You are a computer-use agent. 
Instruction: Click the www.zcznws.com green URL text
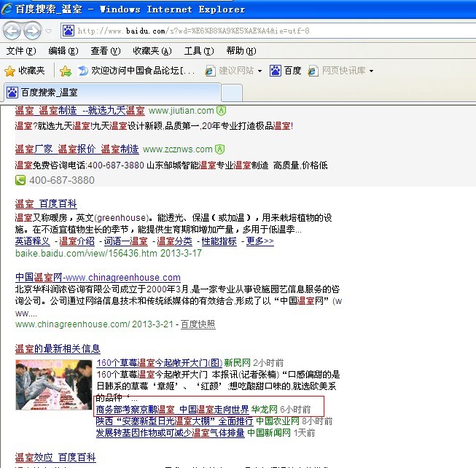[178, 149]
